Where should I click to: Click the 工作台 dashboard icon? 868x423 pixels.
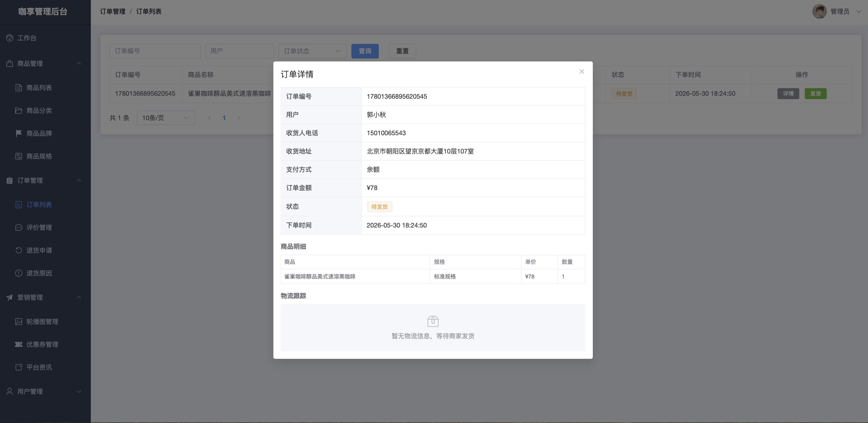pyautogui.click(x=10, y=38)
